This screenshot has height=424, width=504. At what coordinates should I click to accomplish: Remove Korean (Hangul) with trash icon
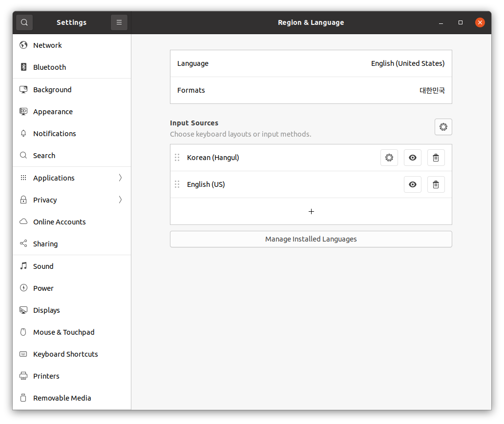point(436,158)
